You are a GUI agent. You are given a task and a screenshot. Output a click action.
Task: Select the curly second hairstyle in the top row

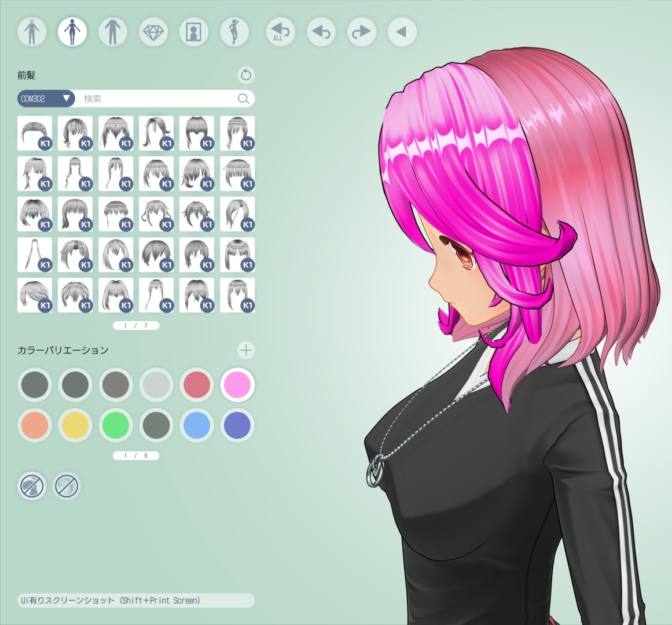pos(75,133)
